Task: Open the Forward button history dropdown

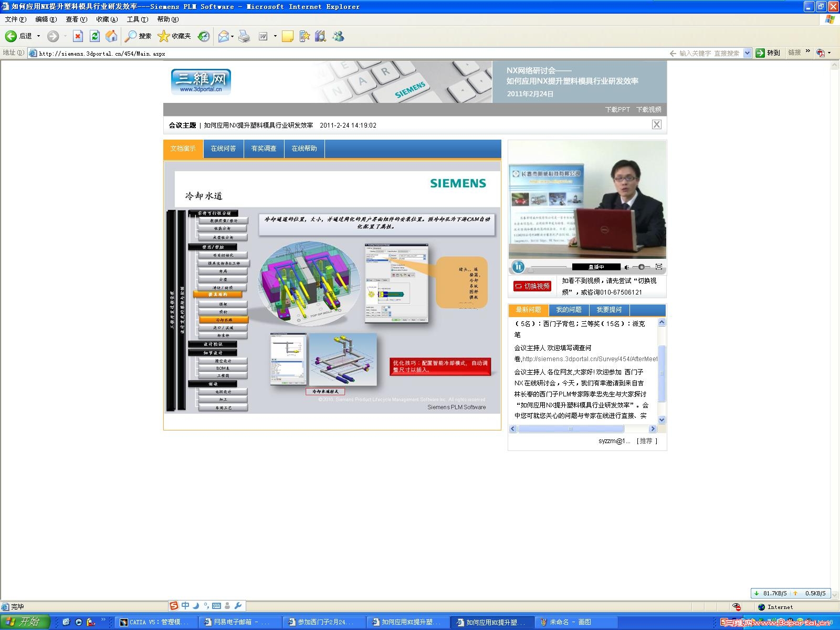Action: [x=65, y=36]
